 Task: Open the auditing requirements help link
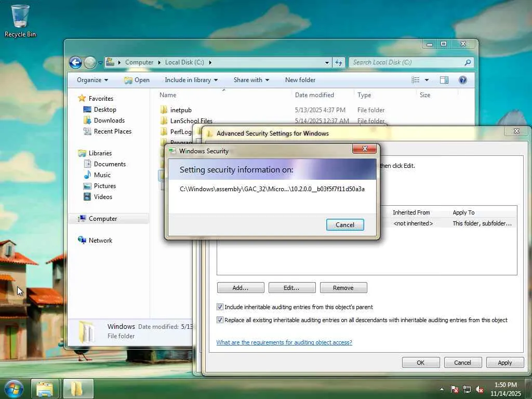[284, 342]
